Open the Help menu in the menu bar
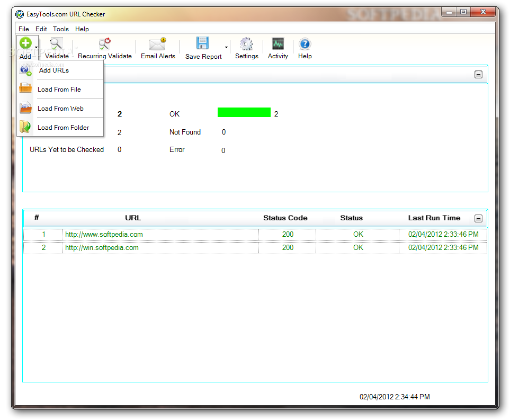This screenshot has width=510, height=420. click(x=82, y=29)
